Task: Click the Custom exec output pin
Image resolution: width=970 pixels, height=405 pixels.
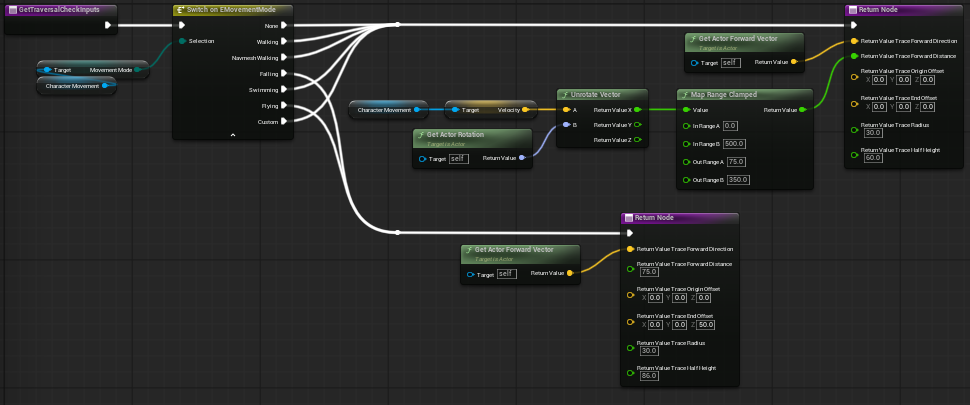Action: [284, 121]
